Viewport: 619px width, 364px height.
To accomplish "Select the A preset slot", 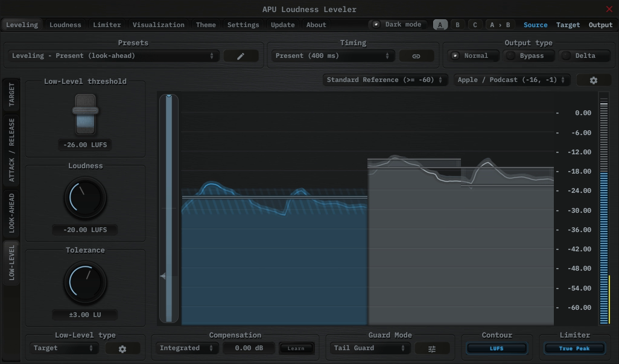I will coord(440,25).
